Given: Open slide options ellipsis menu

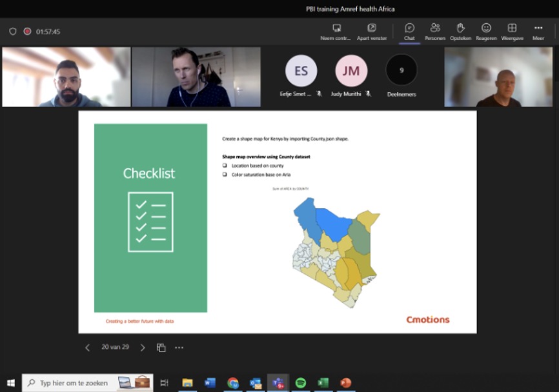Looking at the screenshot, I should point(179,348).
